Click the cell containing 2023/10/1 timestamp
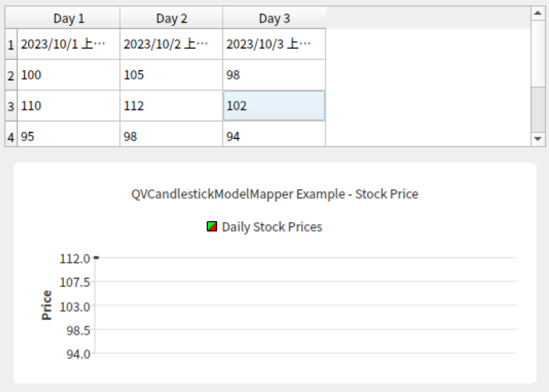This screenshot has height=392, width=549. click(69, 45)
